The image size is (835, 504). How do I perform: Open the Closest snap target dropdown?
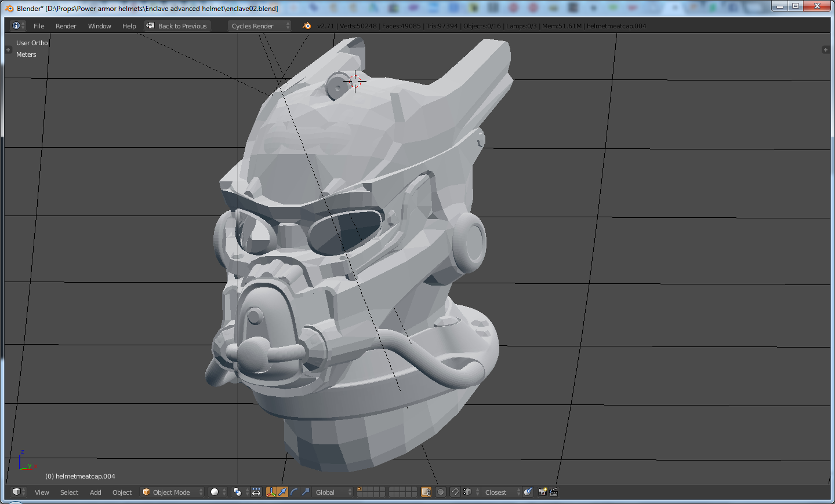[501, 492]
